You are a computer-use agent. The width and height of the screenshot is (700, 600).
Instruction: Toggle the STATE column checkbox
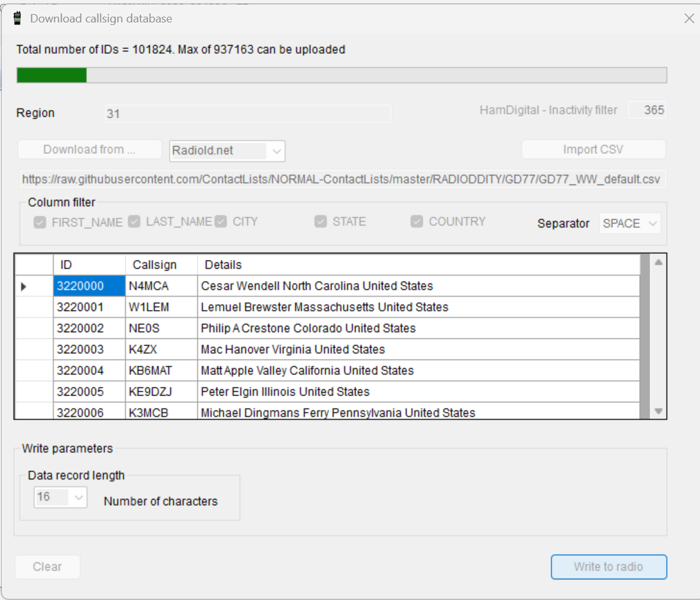pyautogui.click(x=321, y=222)
